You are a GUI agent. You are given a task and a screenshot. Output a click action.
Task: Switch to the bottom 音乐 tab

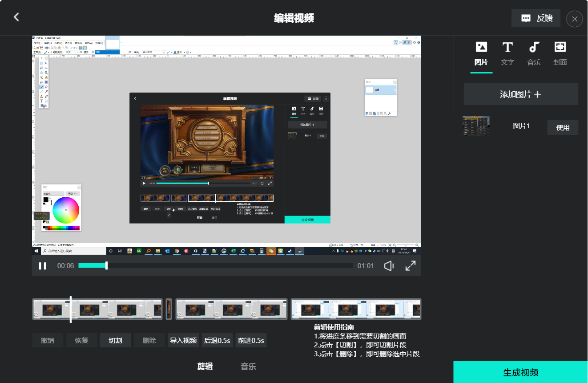pyautogui.click(x=248, y=367)
